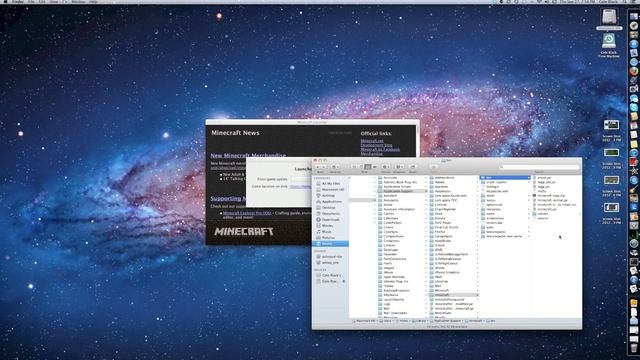Screen dimensions: 640x360
Task: Go forward in Finder toolbar
Action: [324, 167]
